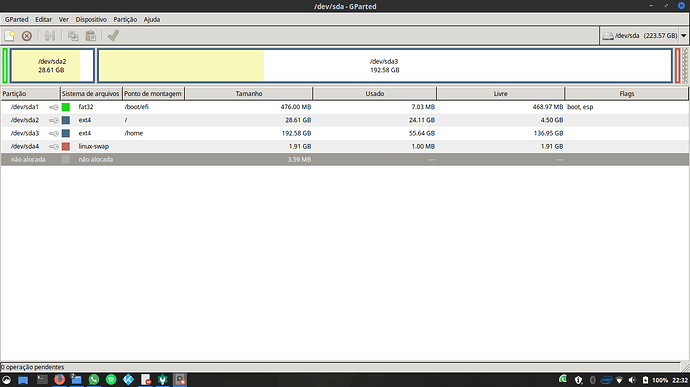Screen dimensions: 690x387
Task: Click the 24.11 GB used value
Action: tap(422, 120)
